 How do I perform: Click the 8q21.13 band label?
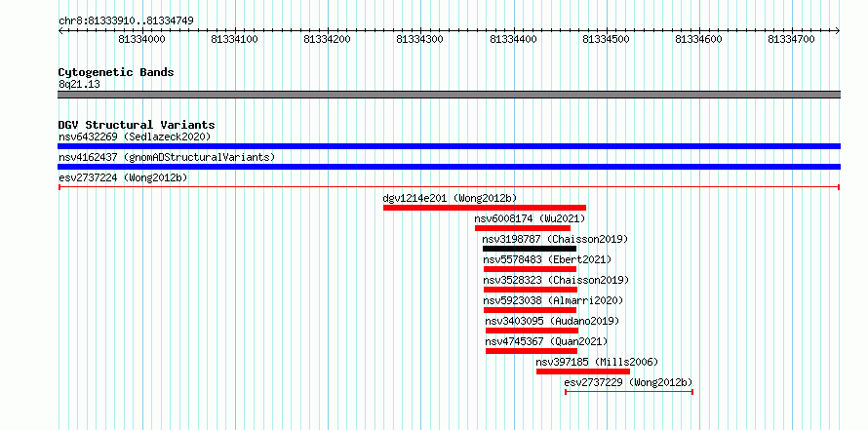coord(80,85)
